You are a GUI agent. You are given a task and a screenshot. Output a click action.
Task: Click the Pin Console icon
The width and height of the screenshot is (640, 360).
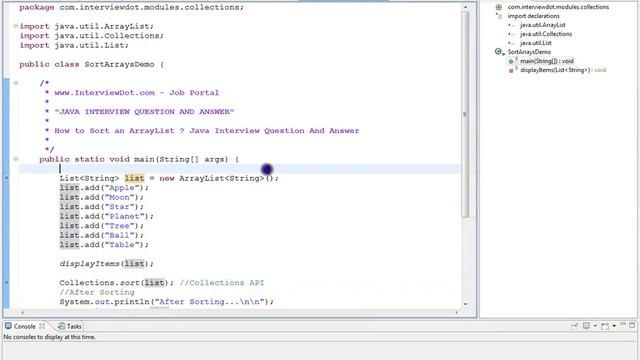(x=574, y=325)
